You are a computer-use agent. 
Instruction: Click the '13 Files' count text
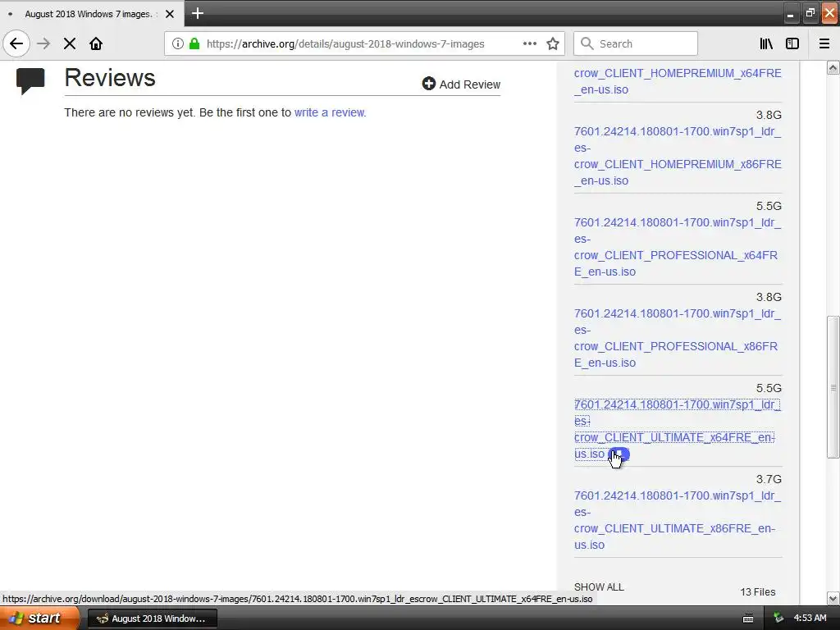pyautogui.click(x=757, y=592)
